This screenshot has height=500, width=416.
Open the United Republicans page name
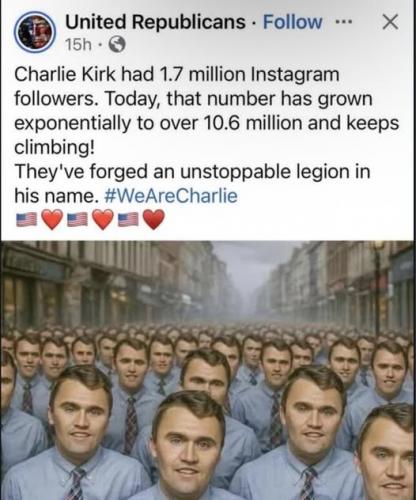point(155,22)
